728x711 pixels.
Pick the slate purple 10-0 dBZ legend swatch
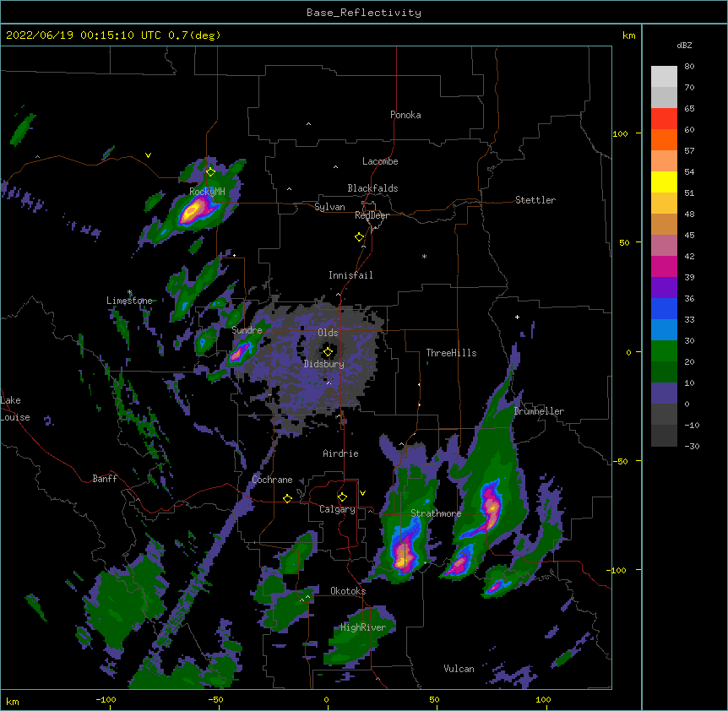tap(664, 393)
